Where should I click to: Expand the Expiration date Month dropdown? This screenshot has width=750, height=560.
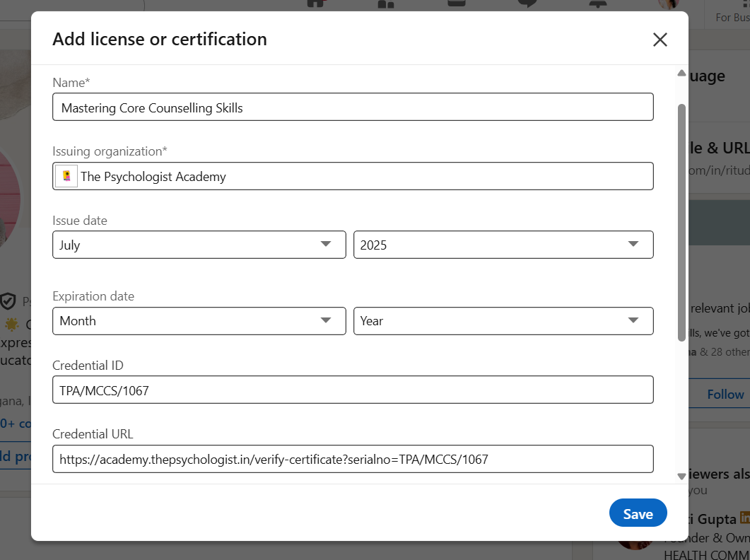tap(199, 320)
